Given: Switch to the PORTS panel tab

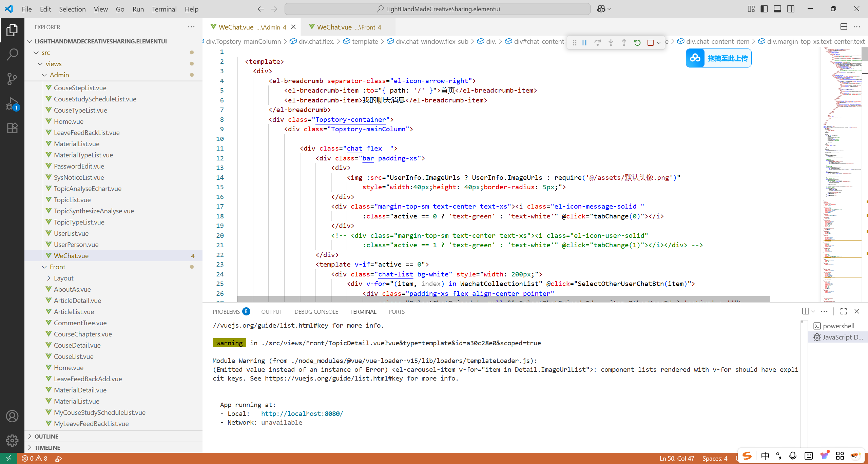Looking at the screenshot, I should (397, 312).
